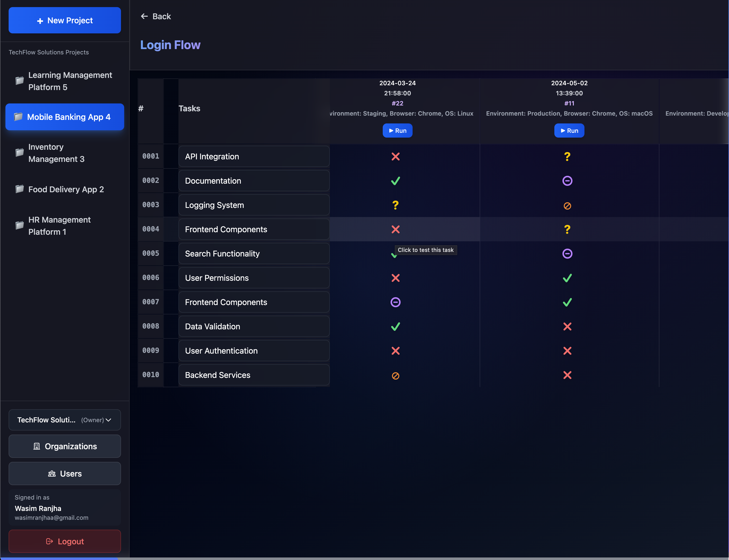Click the plus icon in the New Project button

[x=40, y=20]
